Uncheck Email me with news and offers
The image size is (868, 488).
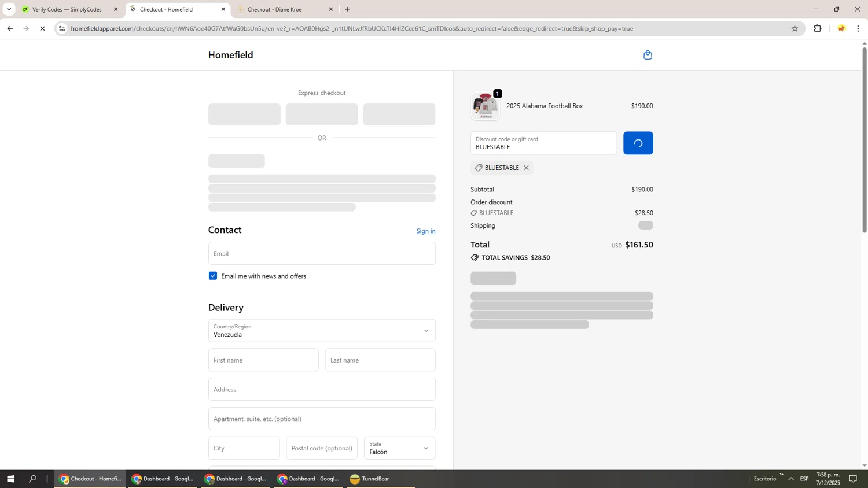(x=213, y=276)
